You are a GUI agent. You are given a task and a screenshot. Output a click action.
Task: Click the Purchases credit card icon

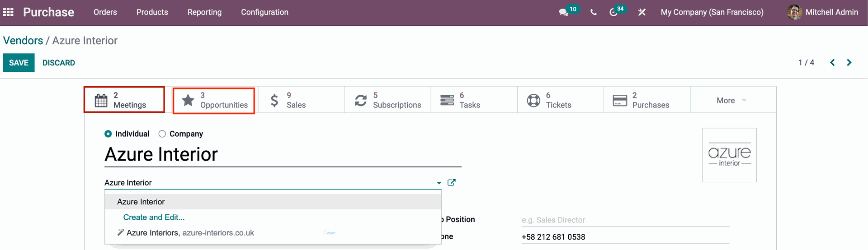pyautogui.click(x=620, y=100)
